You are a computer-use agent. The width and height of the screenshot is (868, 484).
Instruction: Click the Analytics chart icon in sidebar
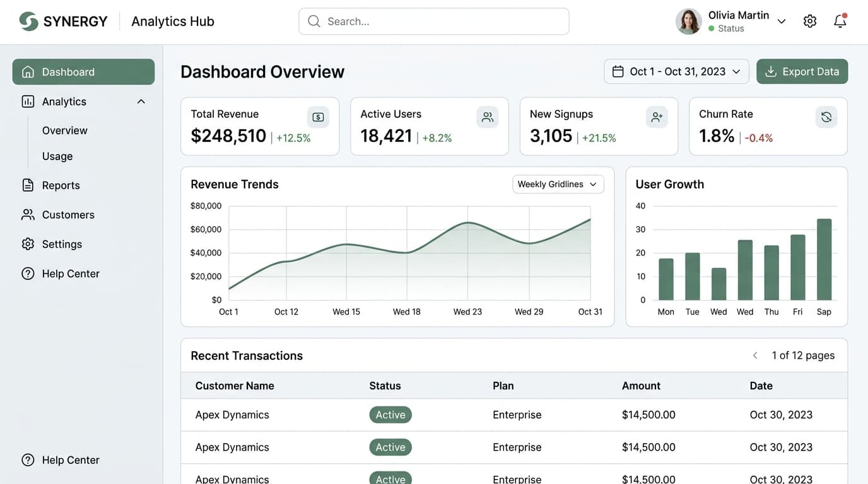tap(28, 101)
